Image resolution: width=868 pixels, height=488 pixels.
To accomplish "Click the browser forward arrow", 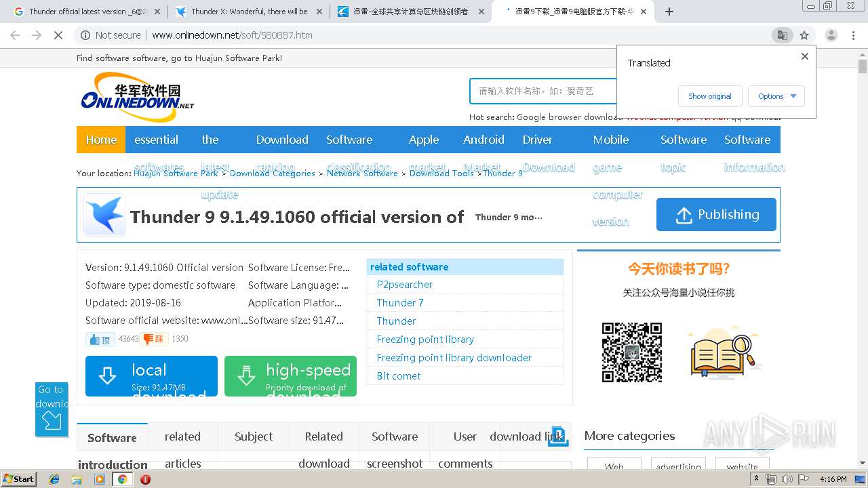I will pos(37,35).
